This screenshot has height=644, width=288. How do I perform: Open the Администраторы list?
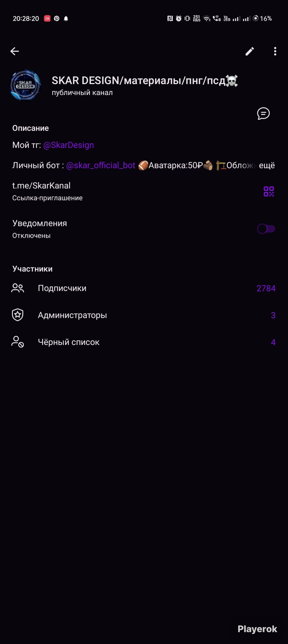pyautogui.click(x=144, y=315)
